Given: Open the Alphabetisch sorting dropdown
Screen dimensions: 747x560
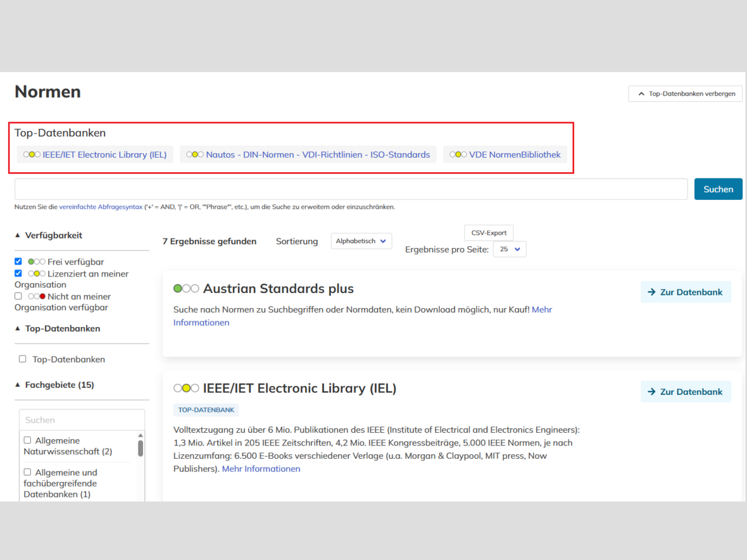Looking at the screenshot, I should (x=361, y=241).
